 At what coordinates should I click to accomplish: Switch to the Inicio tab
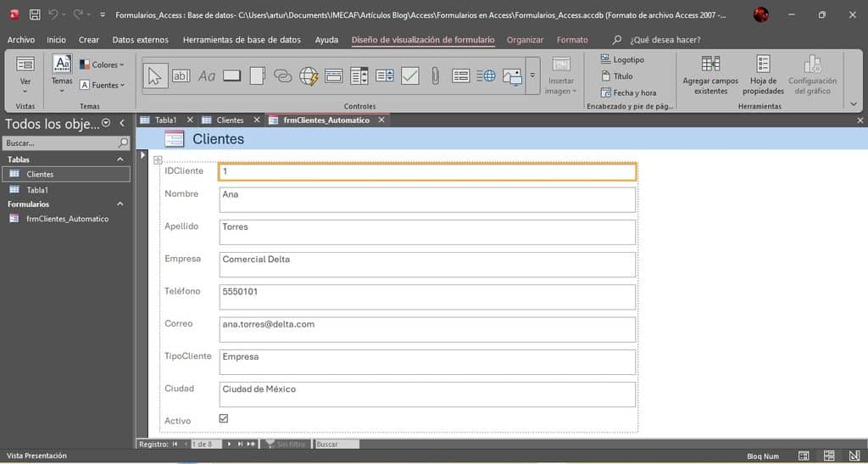56,40
